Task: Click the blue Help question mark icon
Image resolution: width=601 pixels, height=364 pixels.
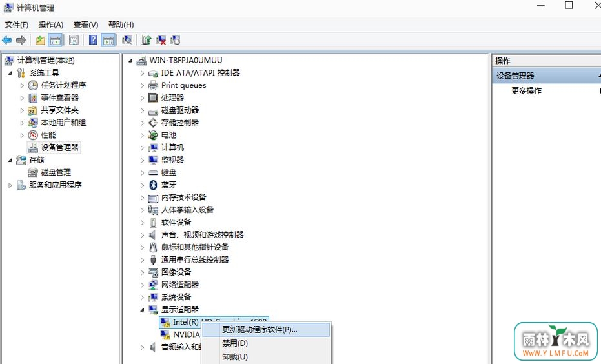Action: [93, 40]
